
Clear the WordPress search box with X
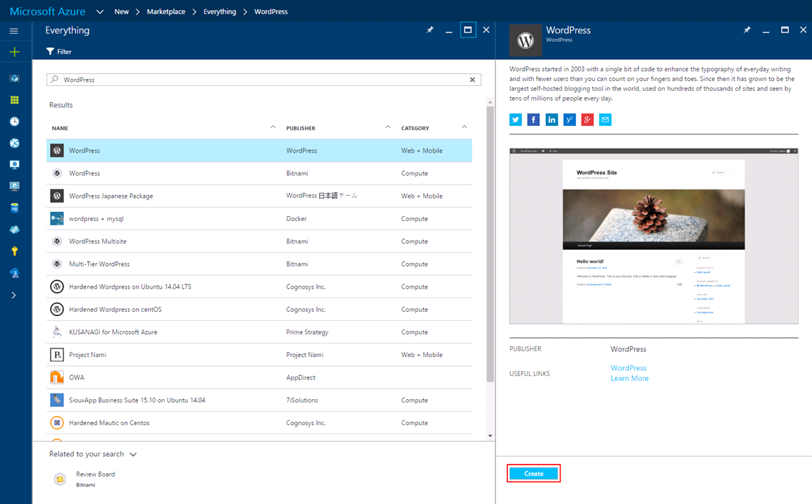tap(473, 80)
